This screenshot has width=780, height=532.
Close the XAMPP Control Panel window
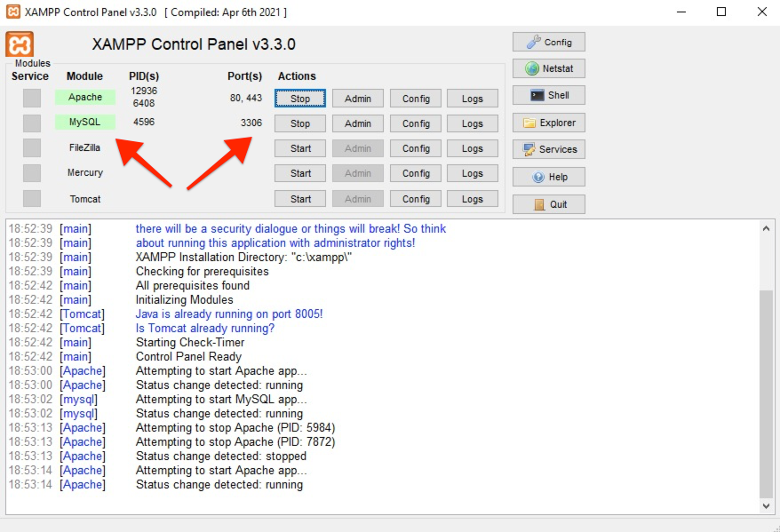762,12
